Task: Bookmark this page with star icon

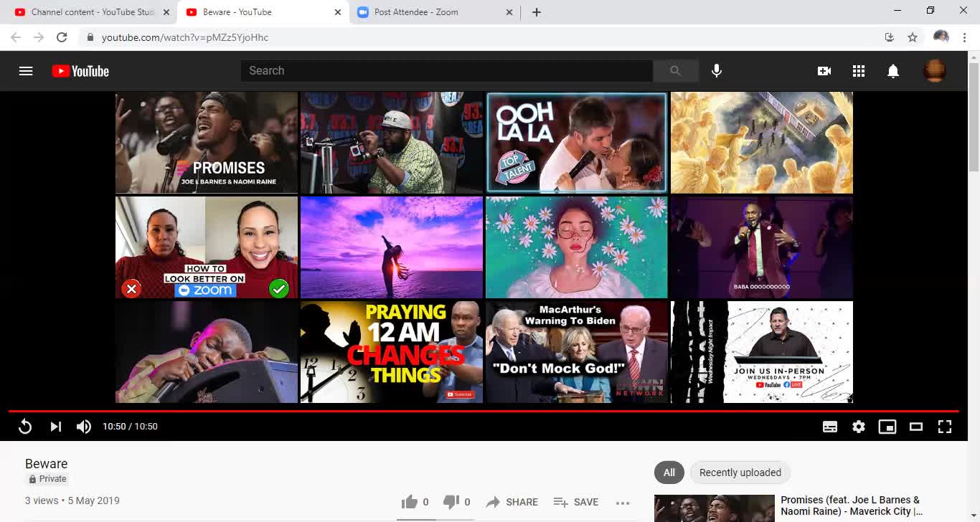Action: point(912,37)
